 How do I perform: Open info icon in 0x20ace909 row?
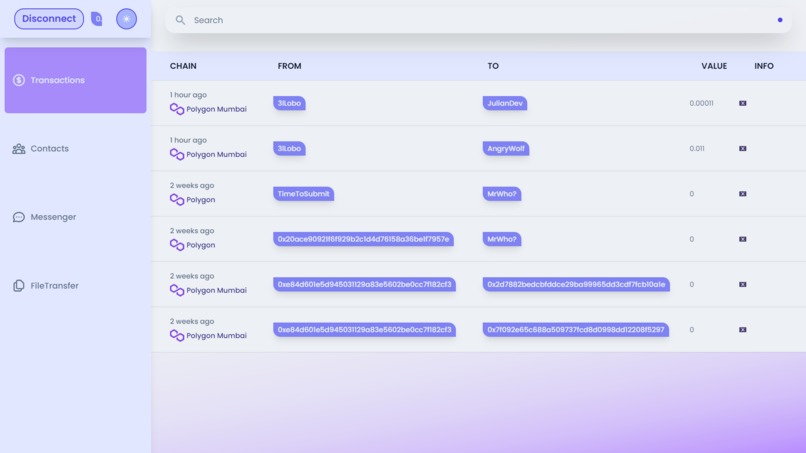743,239
